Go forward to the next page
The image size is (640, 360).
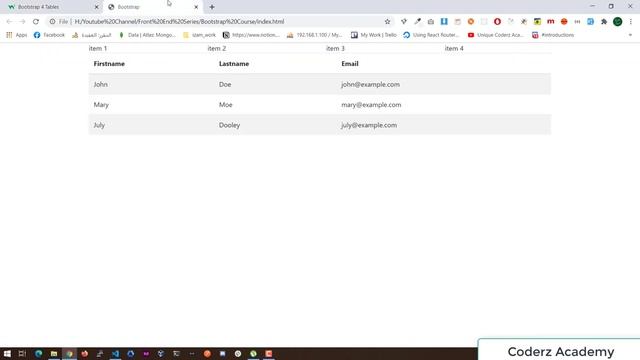(x=22, y=22)
